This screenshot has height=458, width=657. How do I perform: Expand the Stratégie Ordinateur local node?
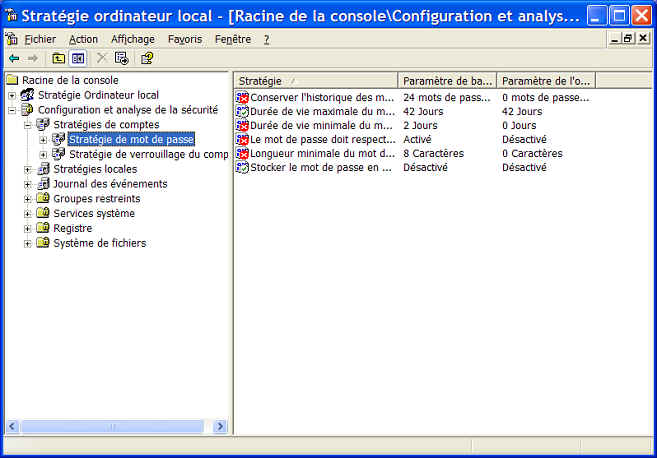(x=12, y=96)
